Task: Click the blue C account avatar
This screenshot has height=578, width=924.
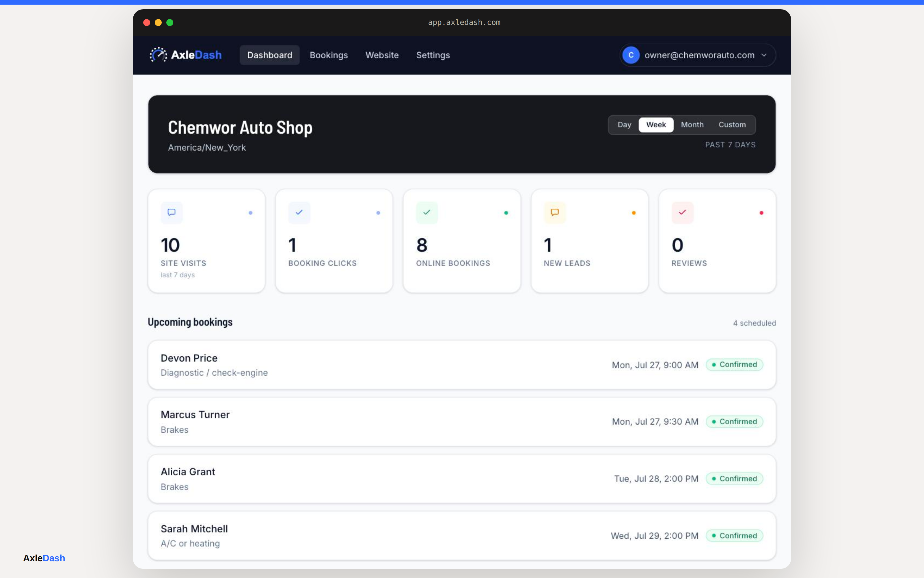Action: coord(631,55)
